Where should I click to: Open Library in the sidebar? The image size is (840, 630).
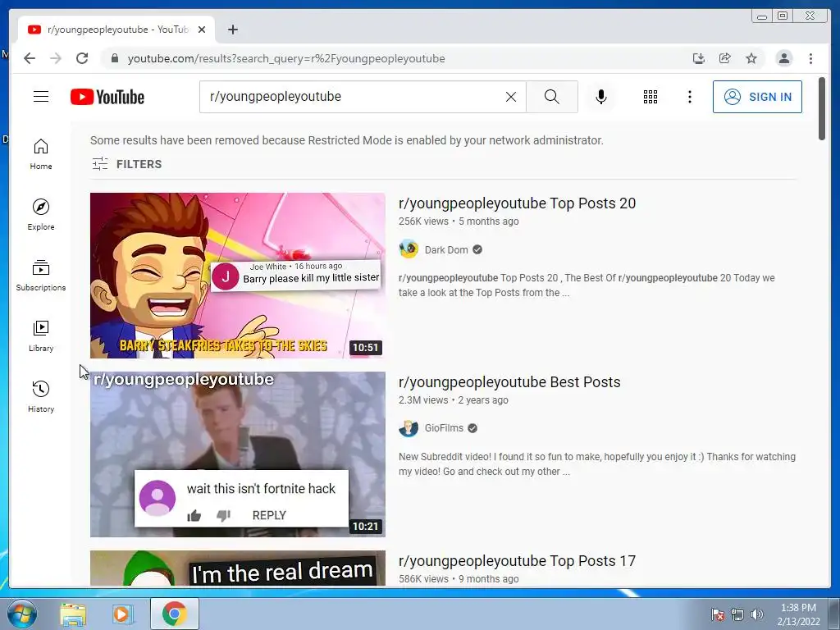coord(41,336)
